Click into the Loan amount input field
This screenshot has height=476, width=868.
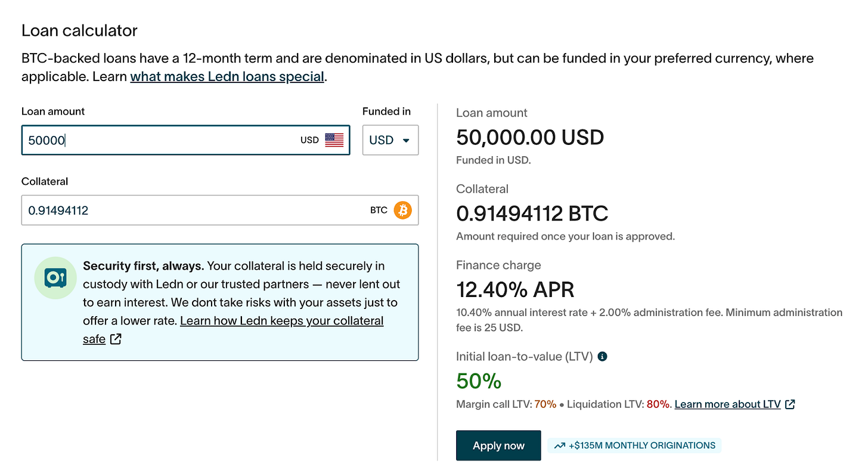(161, 140)
